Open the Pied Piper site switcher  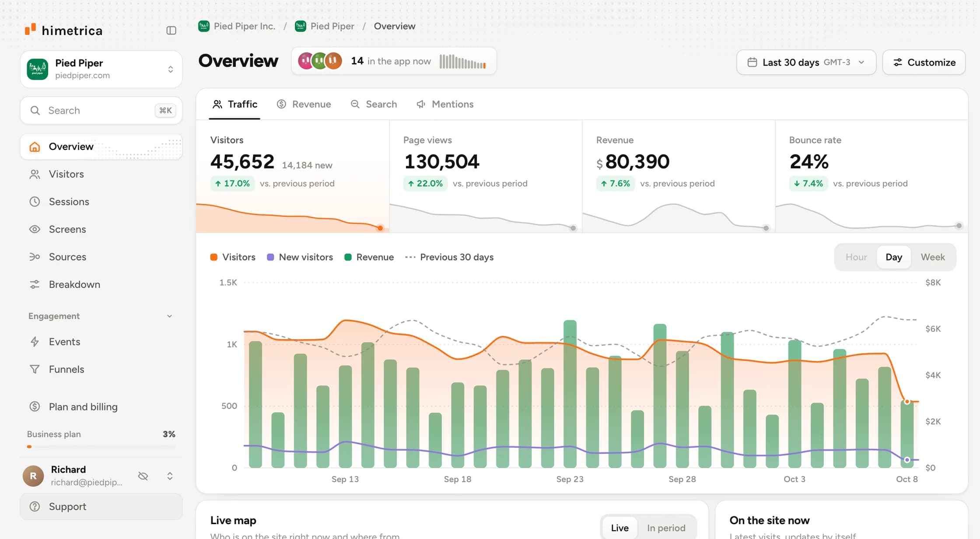[101, 69]
